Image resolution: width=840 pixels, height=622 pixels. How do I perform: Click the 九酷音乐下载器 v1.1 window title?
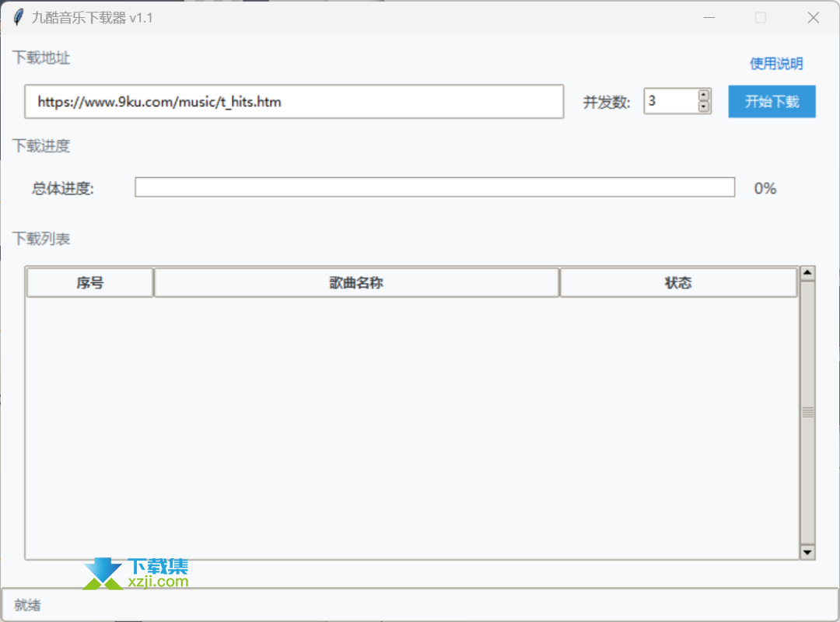(92, 18)
